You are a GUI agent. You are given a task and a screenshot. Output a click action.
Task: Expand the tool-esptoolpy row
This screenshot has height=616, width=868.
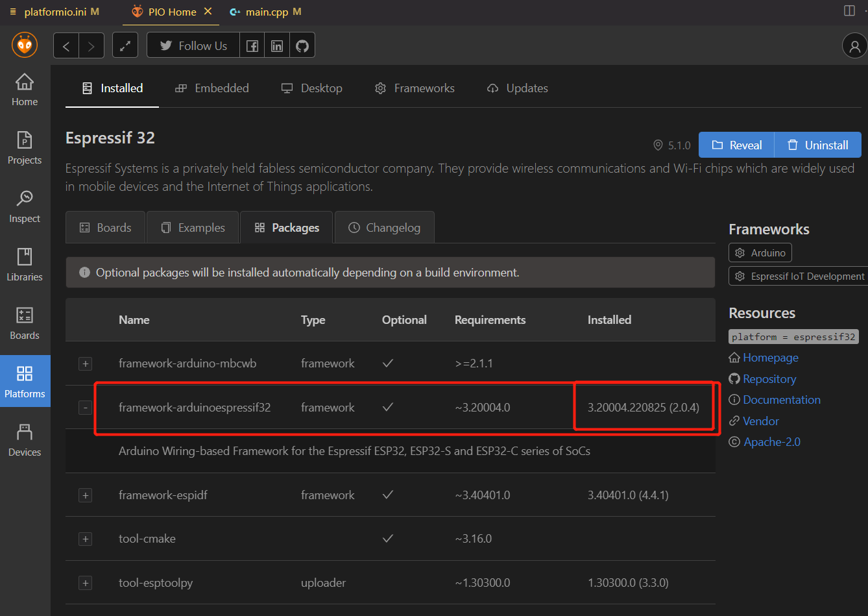click(x=85, y=583)
